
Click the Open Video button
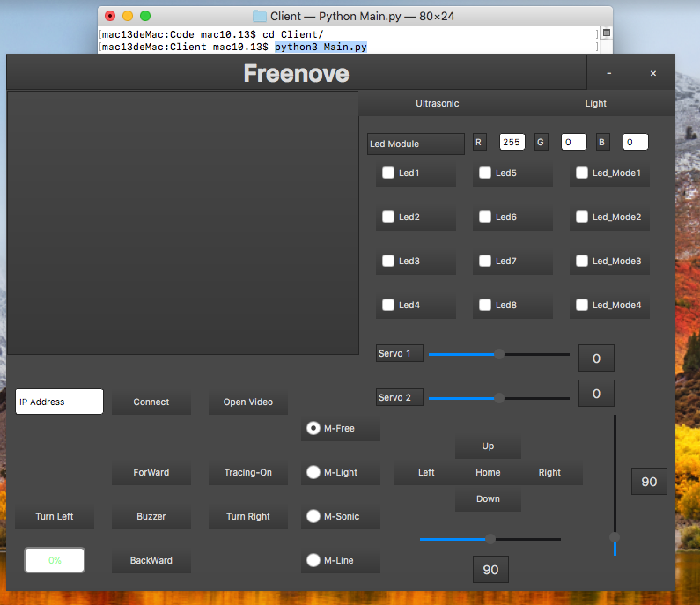pyautogui.click(x=248, y=402)
